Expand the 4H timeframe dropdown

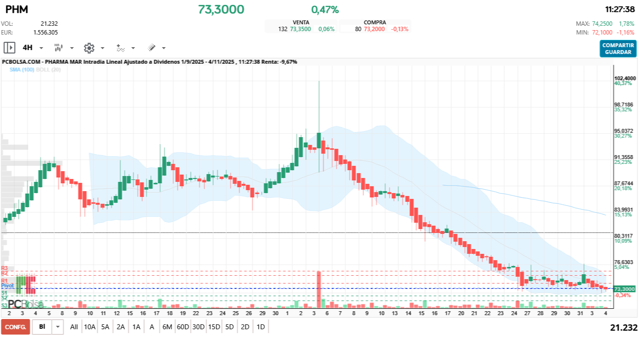pos(41,48)
